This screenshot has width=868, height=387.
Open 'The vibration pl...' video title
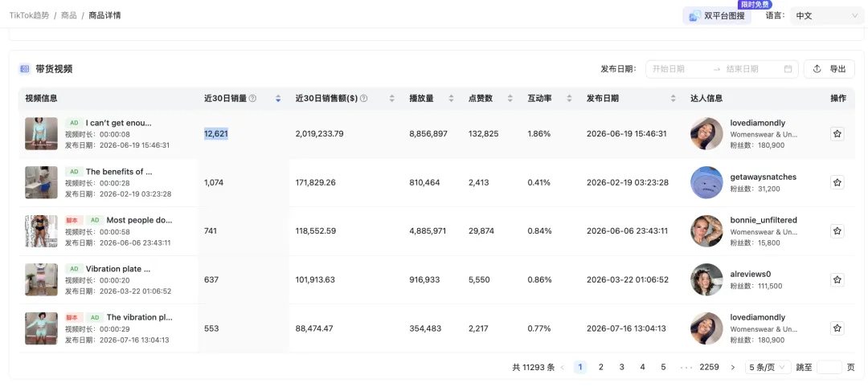140,317
